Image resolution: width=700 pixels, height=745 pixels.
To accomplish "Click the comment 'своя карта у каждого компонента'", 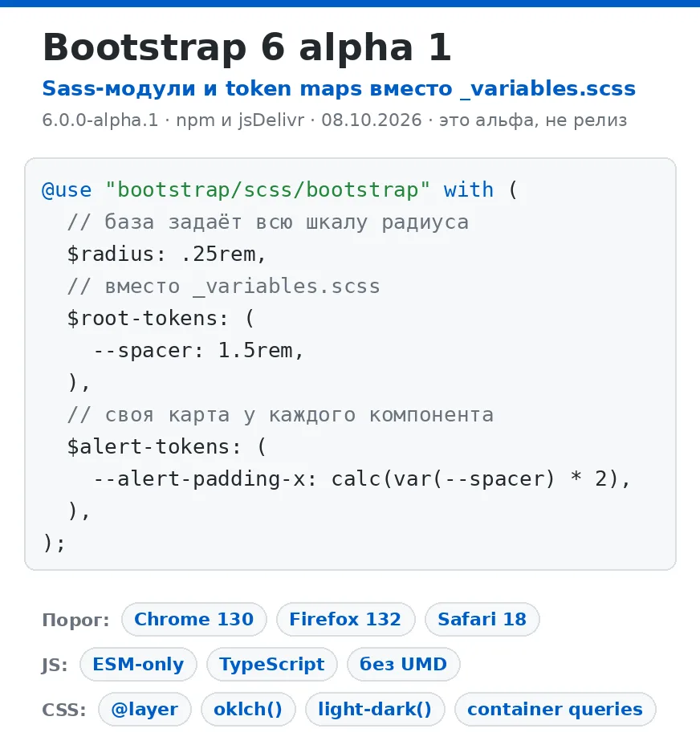I will pos(280,415).
